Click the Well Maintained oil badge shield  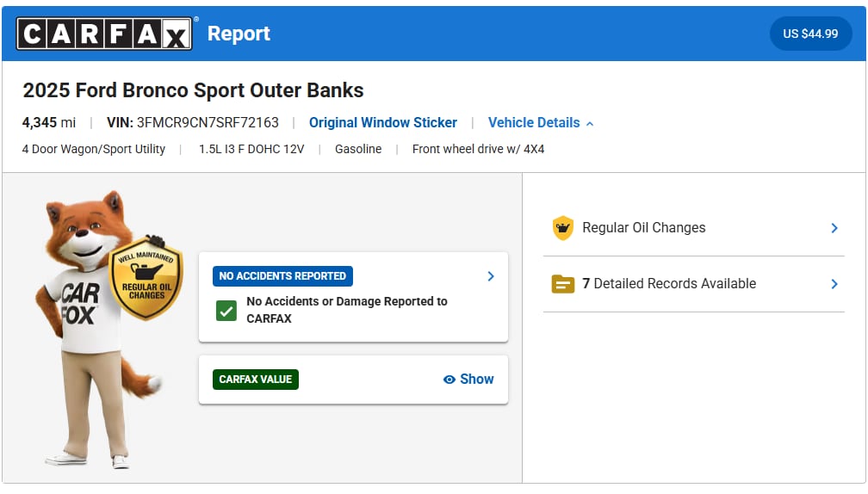[x=146, y=278]
